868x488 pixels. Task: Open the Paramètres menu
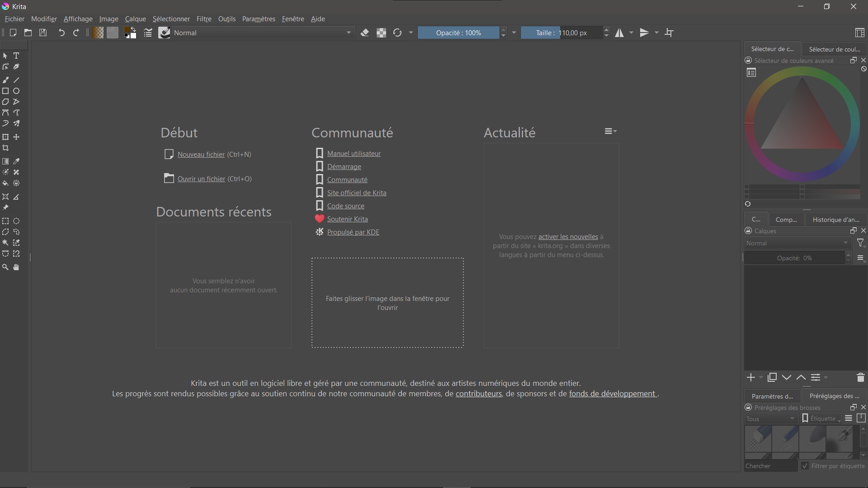tap(259, 19)
